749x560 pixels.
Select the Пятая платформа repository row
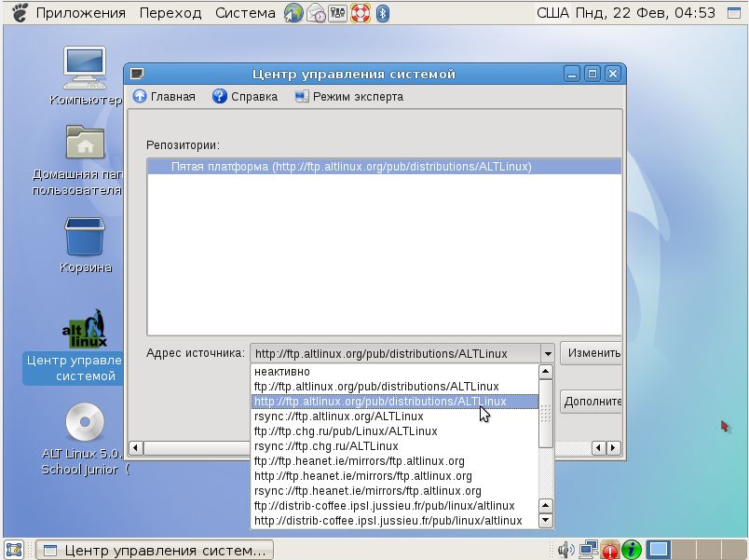pos(384,167)
